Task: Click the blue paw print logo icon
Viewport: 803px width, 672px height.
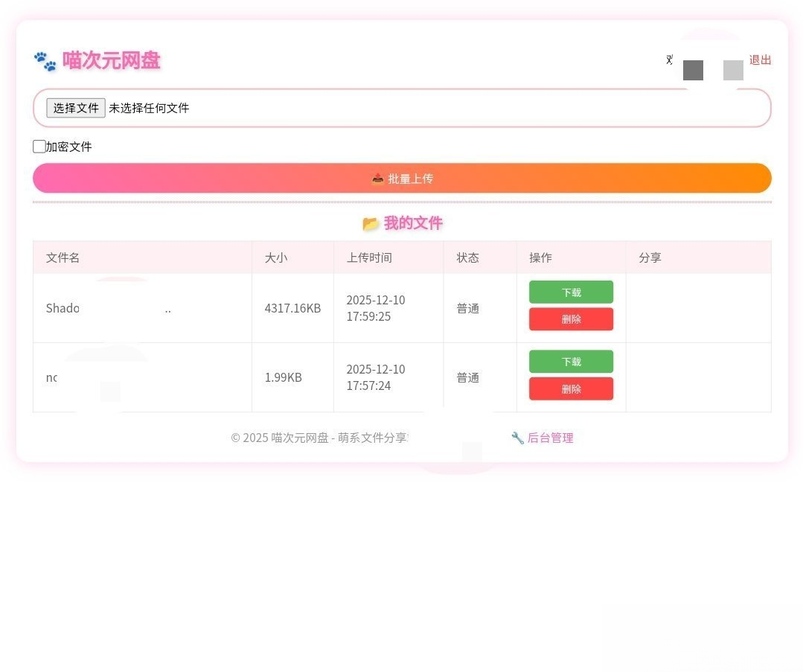Action: pyautogui.click(x=45, y=60)
